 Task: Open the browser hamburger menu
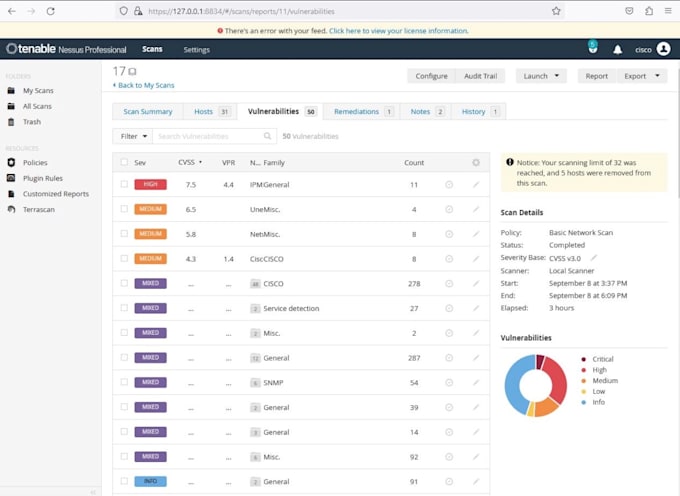tap(668, 11)
